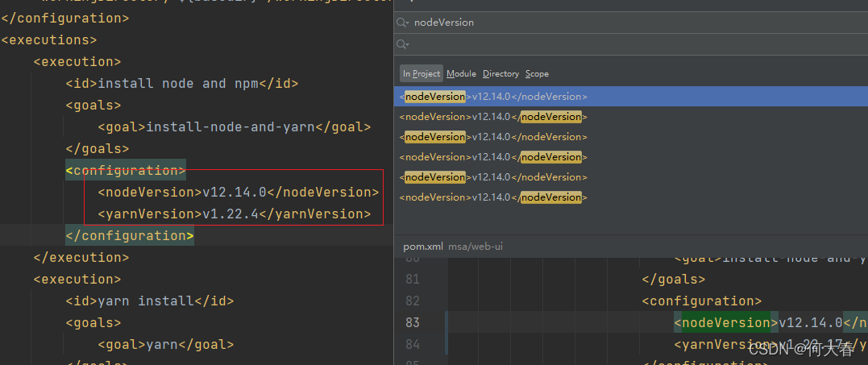The image size is (868, 365).
Task: Select the blue-highlighted nodeVersion search result
Action: click(630, 96)
